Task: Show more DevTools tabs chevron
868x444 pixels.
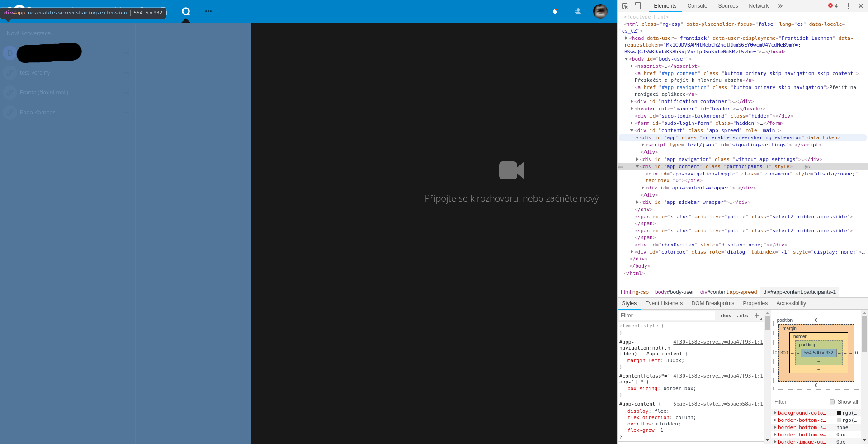Action: pos(780,6)
